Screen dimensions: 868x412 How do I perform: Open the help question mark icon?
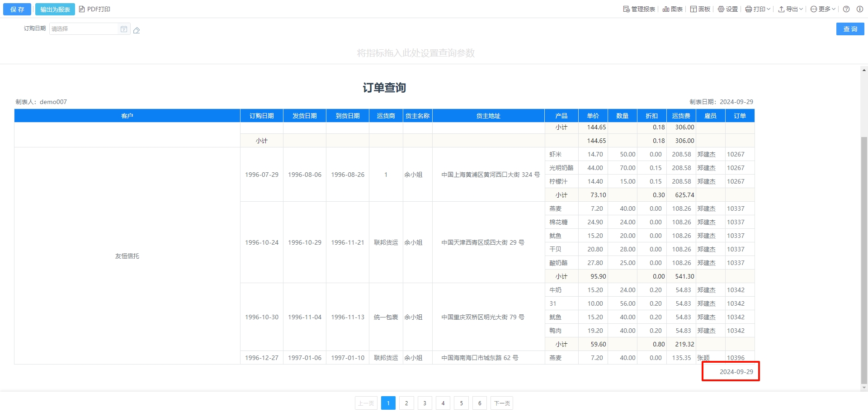click(x=846, y=9)
